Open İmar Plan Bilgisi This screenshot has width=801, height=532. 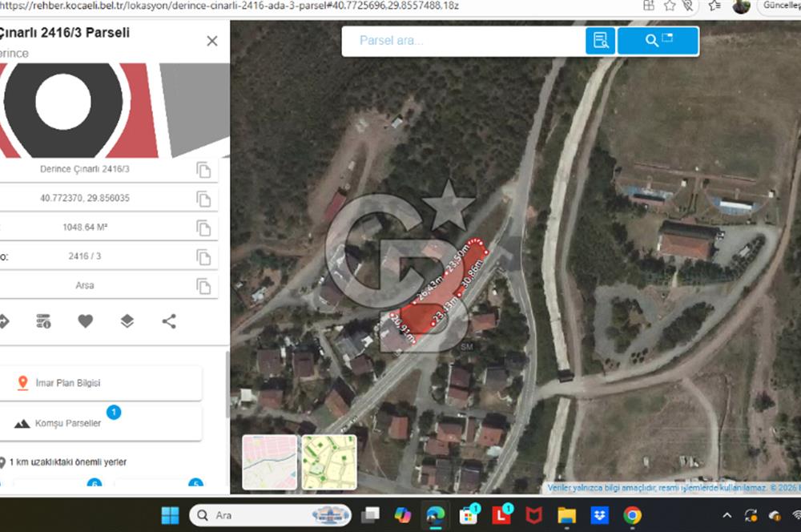click(x=101, y=383)
